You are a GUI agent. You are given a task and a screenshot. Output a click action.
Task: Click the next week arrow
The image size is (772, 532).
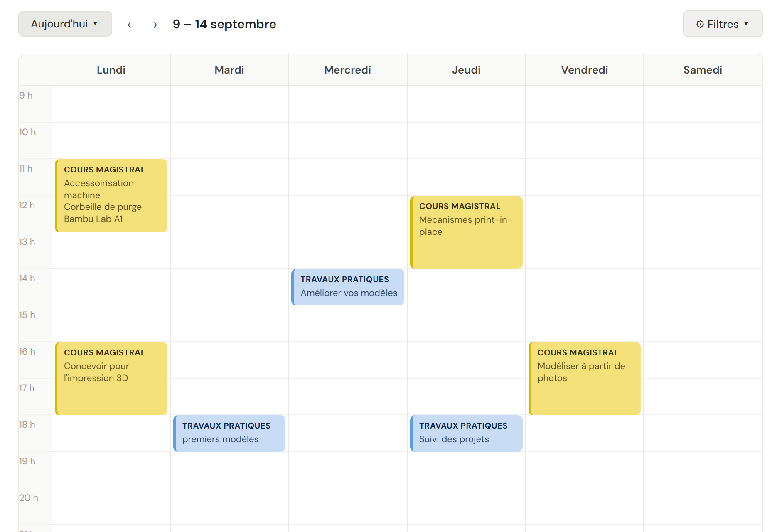tap(155, 25)
